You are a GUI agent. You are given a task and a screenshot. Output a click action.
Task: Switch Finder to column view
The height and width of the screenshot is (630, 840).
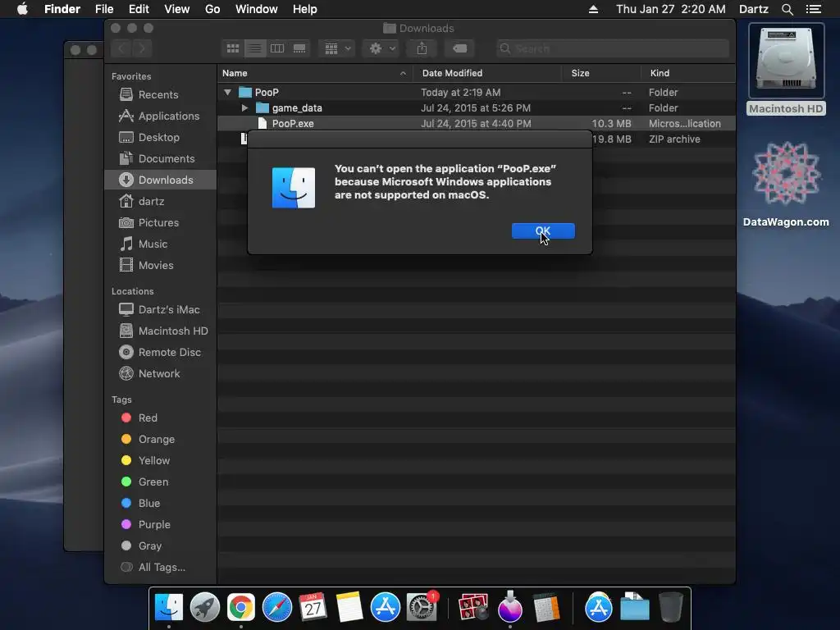277,48
